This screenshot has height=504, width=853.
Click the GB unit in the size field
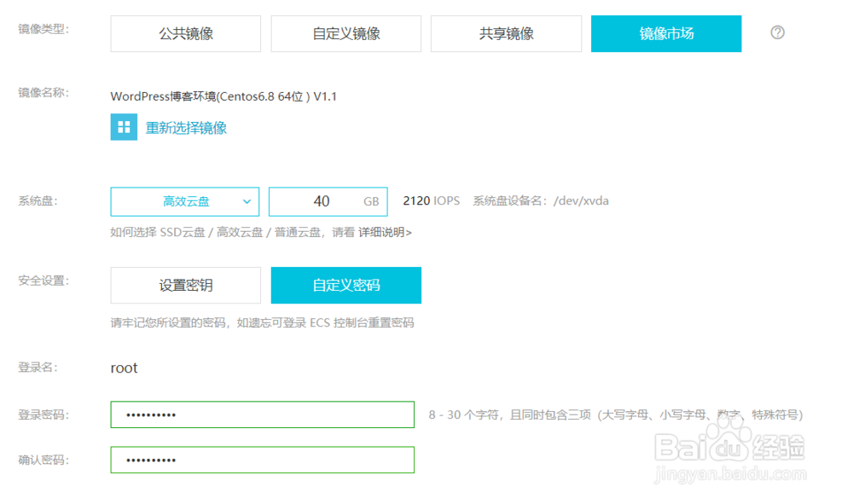click(x=371, y=202)
